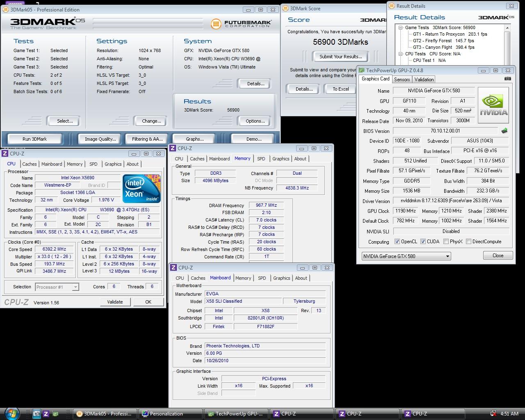This screenshot has width=525, height=420.
Task: Open the SPD tab in CPU-Z Memory window
Action: (261, 159)
